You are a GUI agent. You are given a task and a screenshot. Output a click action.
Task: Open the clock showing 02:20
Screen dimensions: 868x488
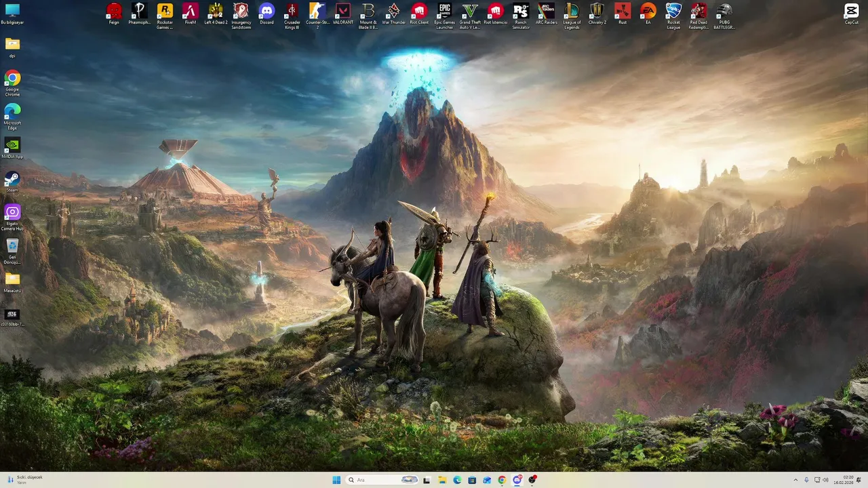[844, 480]
